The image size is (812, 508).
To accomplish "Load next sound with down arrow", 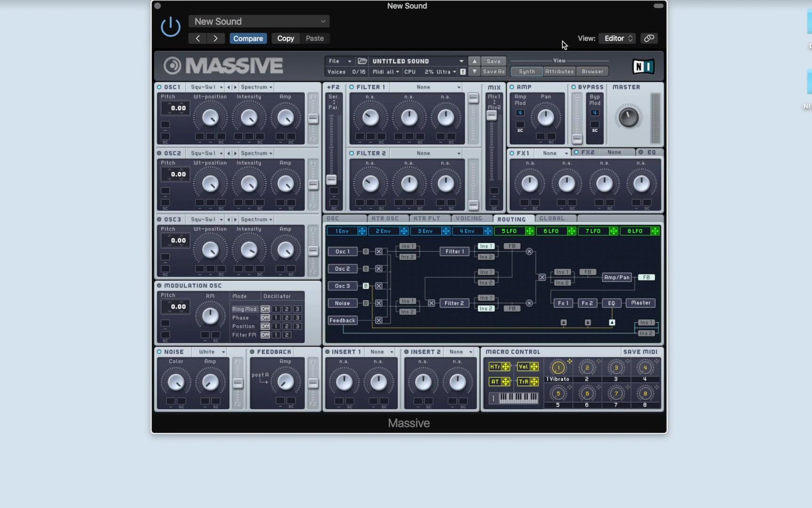I will (474, 72).
